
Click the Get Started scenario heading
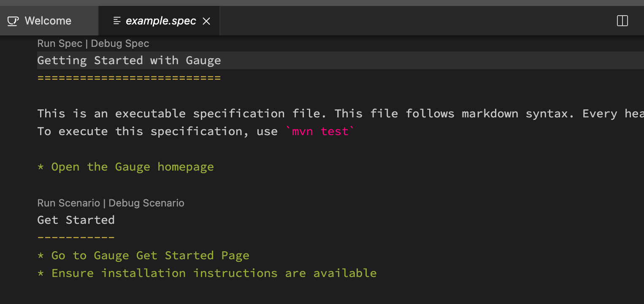coord(76,220)
